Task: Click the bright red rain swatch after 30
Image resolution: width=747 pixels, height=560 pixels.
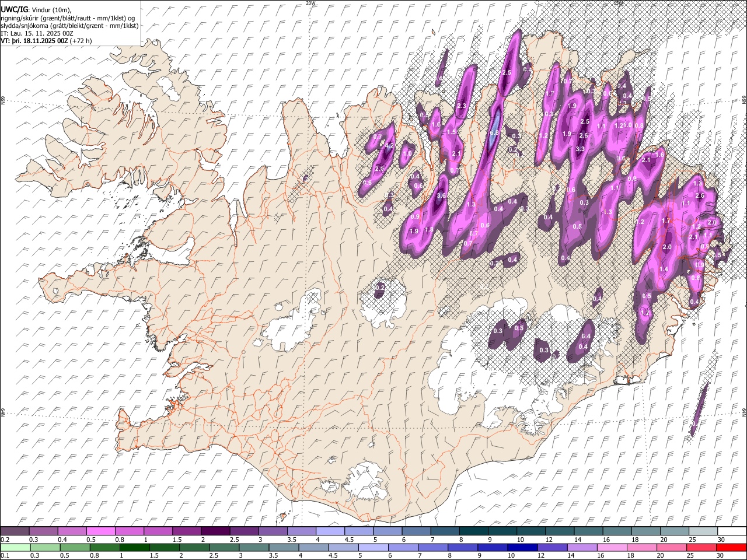Action: [x=731, y=548]
